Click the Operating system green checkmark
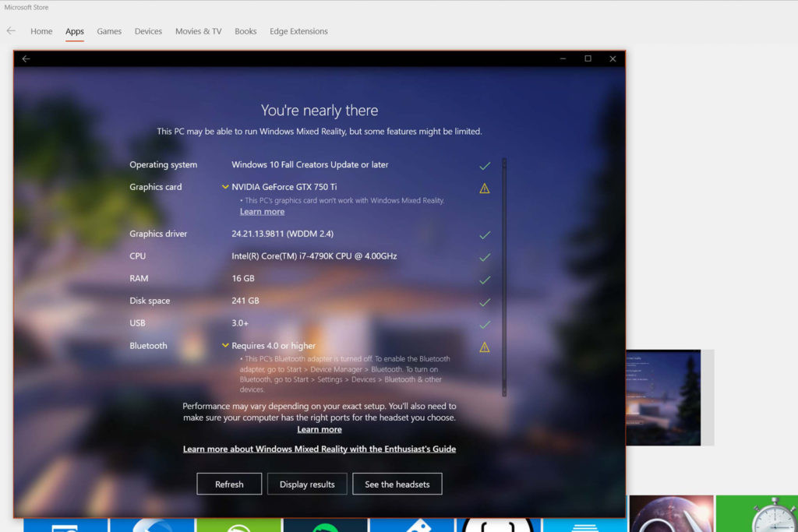 coord(485,165)
